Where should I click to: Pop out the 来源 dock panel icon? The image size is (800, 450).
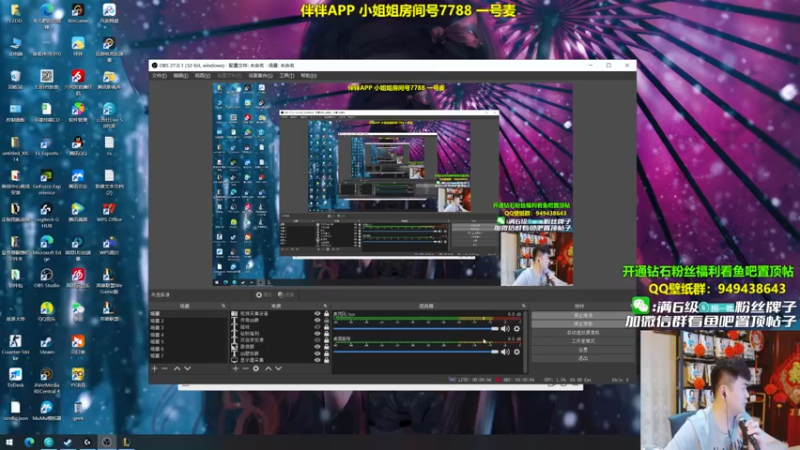pos(325,306)
